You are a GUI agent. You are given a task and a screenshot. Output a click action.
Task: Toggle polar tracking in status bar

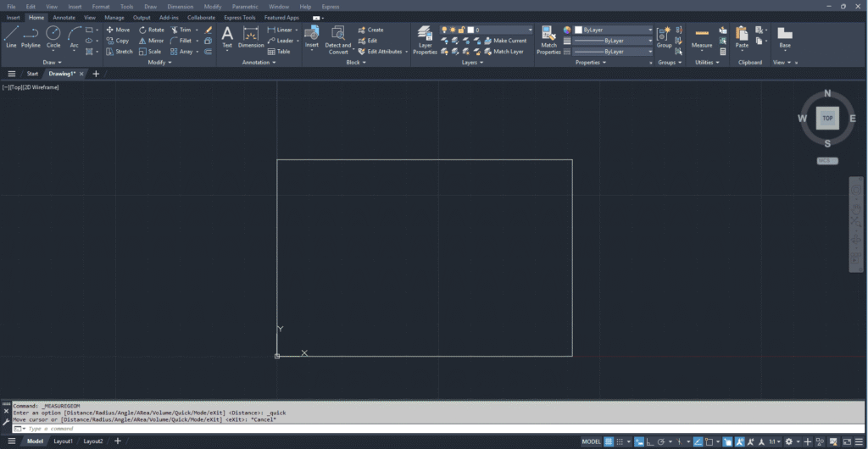[661, 442]
